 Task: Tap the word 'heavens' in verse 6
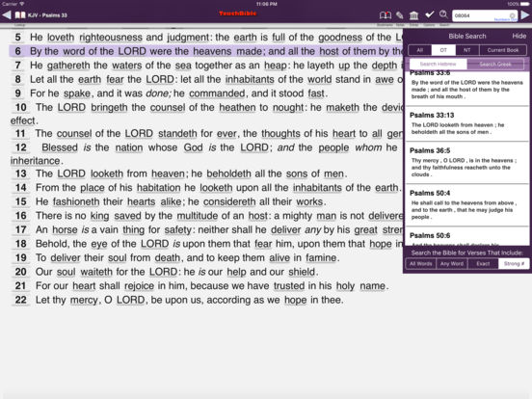(213, 51)
